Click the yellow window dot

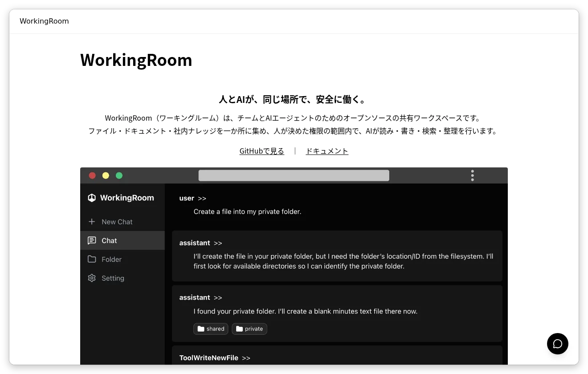106,175
